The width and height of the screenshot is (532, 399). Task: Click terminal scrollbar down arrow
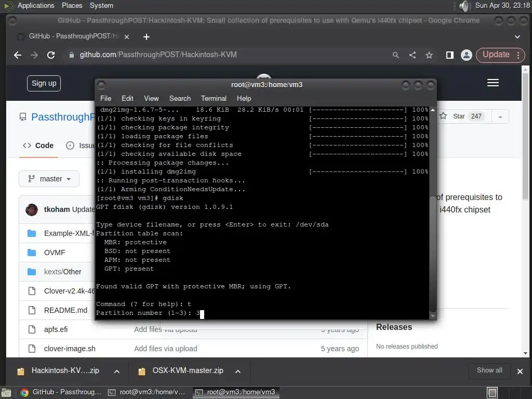coord(433,316)
